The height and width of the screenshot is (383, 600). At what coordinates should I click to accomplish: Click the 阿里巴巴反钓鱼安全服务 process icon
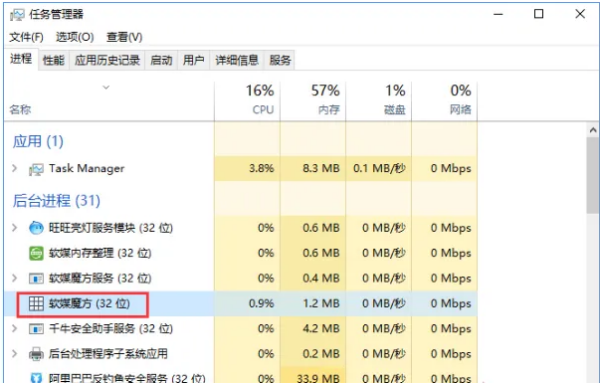[36, 378]
